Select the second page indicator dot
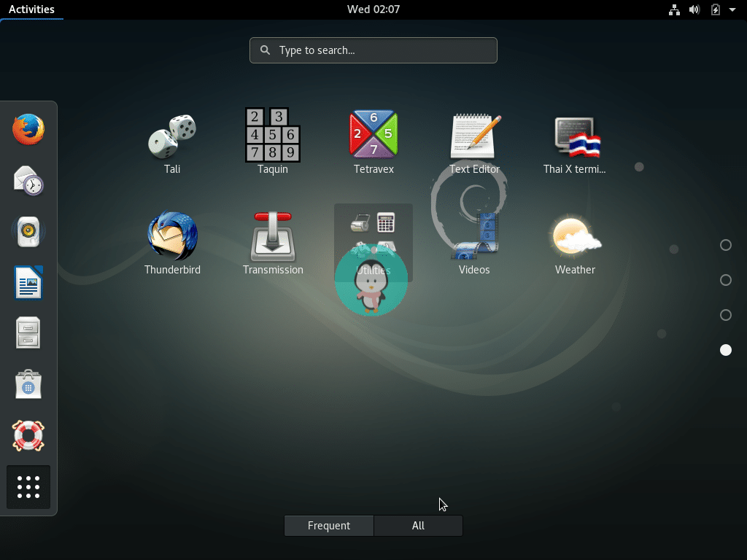This screenshot has width=747, height=560. pyautogui.click(x=726, y=280)
